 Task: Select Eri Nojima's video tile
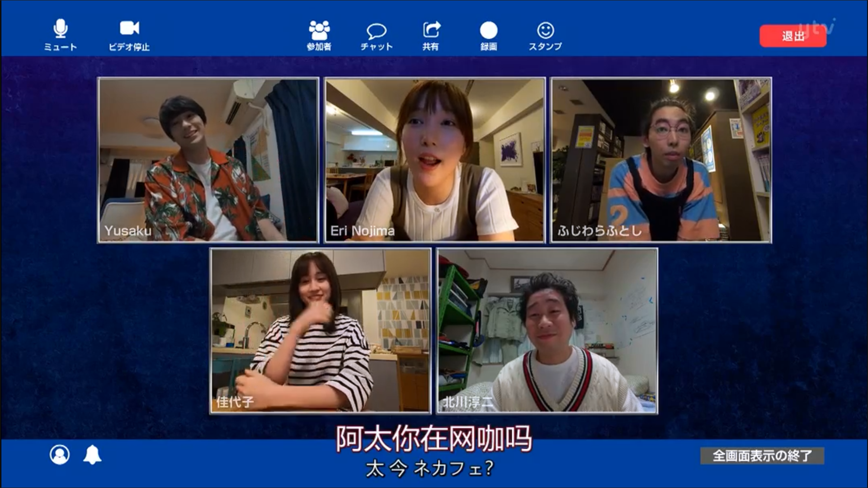tap(435, 160)
